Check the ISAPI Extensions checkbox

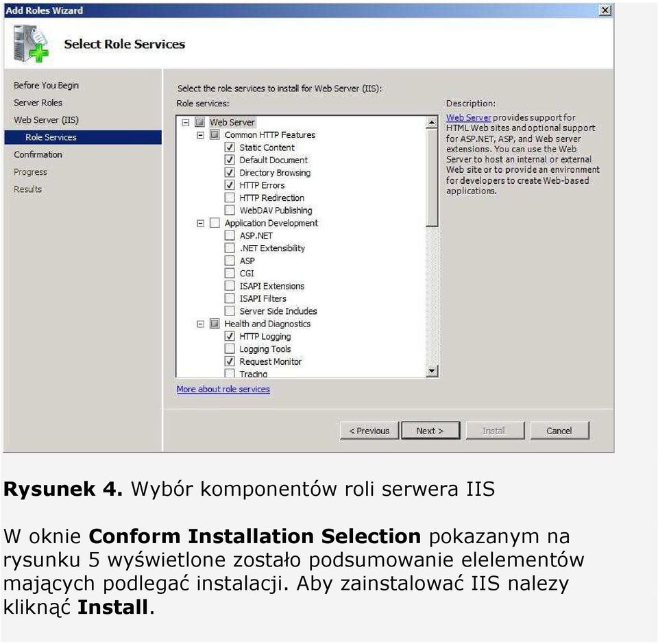coord(230,286)
